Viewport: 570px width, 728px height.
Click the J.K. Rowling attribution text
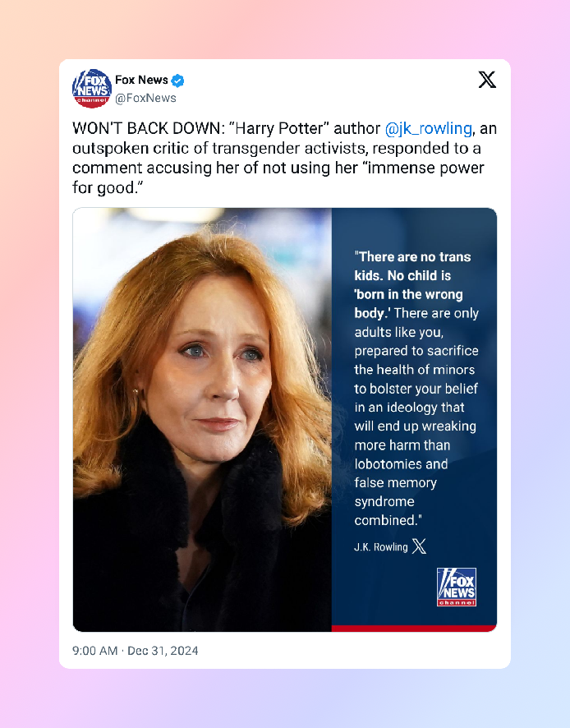(380, 547)
